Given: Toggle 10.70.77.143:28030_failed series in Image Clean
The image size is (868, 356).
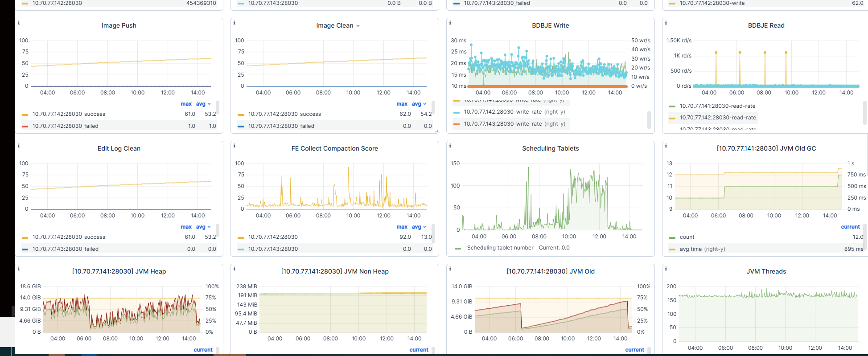Looking at the screenshot, I should tap(281, 126).
